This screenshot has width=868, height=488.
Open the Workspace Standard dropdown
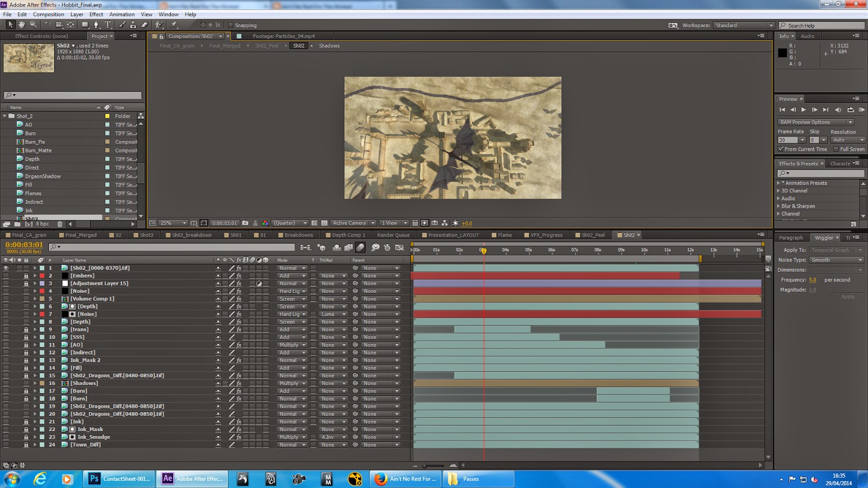click(744, 25)
